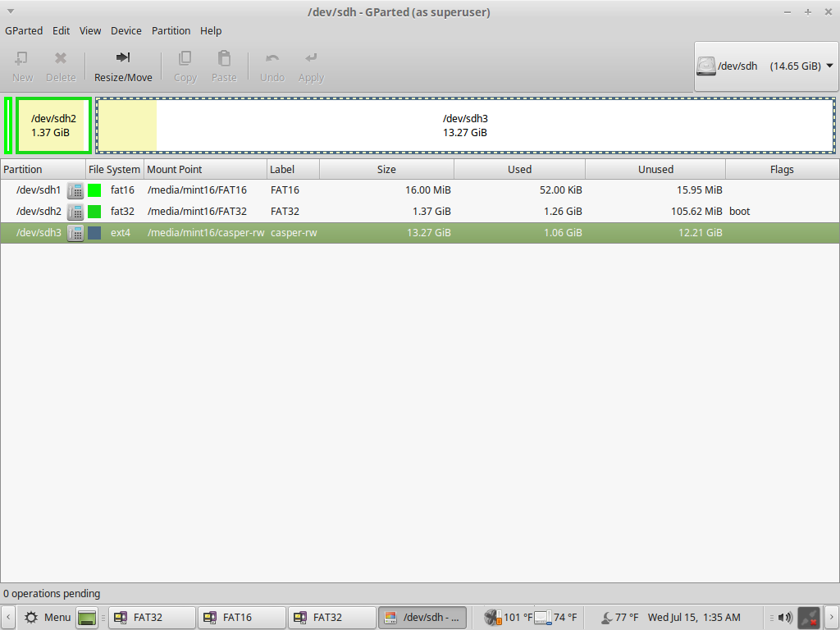Screen dimensions: 840x630
Task: Click the Apply all operations icon
Action: tap(311, 58)
